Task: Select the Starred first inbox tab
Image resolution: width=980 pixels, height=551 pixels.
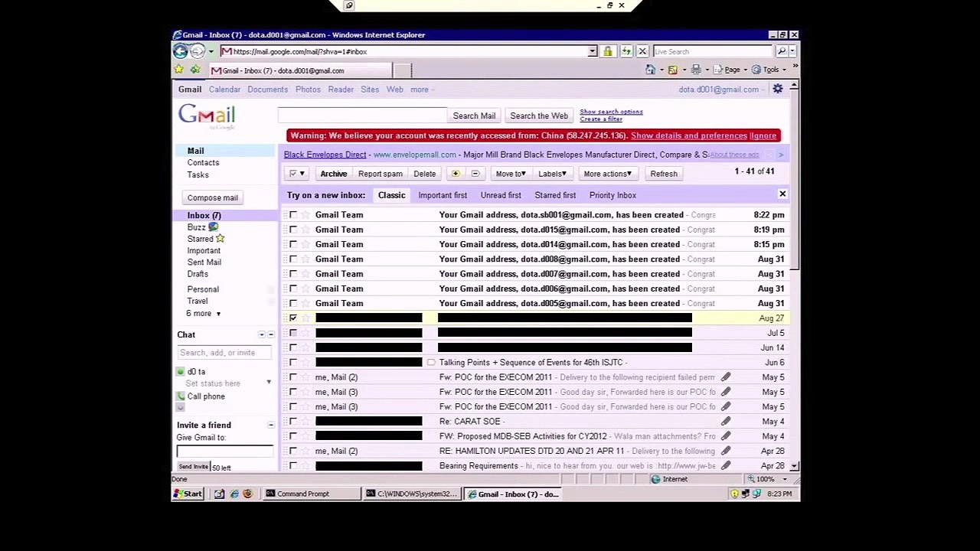Action: point(555,195)
